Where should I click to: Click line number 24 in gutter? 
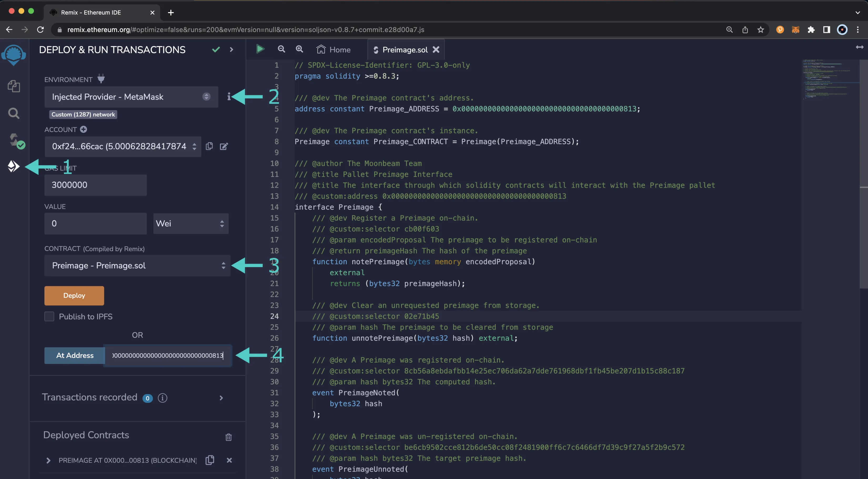click(x=274, y=316)
